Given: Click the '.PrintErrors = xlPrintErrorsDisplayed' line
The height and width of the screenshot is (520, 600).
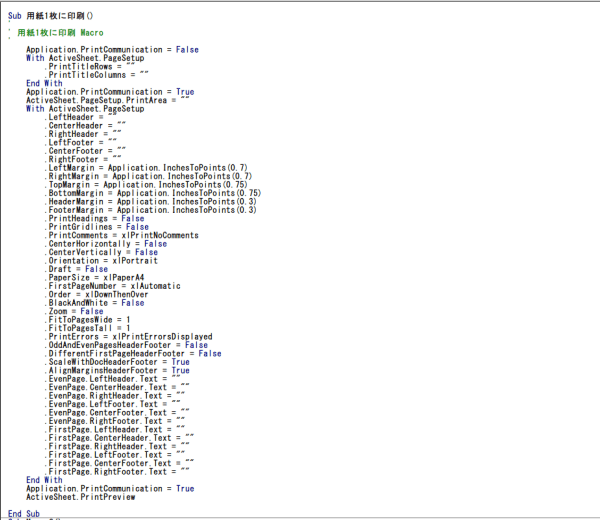Looking at the screenshot, I should point(129,336).
